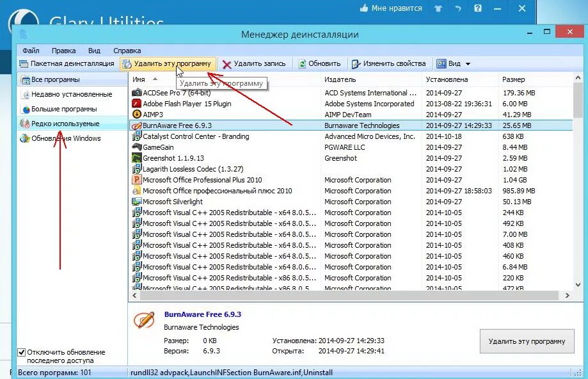
Task: Refresh list with Обновить button
Action: [319, 64]
